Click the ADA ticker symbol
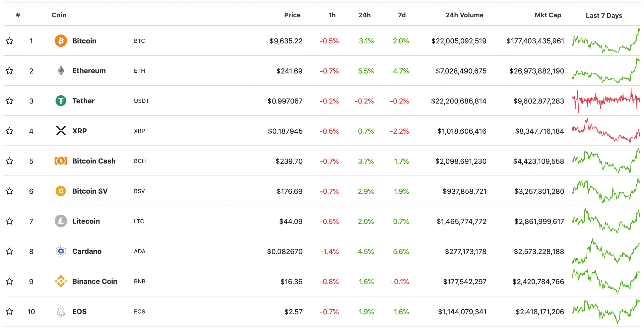This screenshot has width=644, height=329. coord(140,251)
